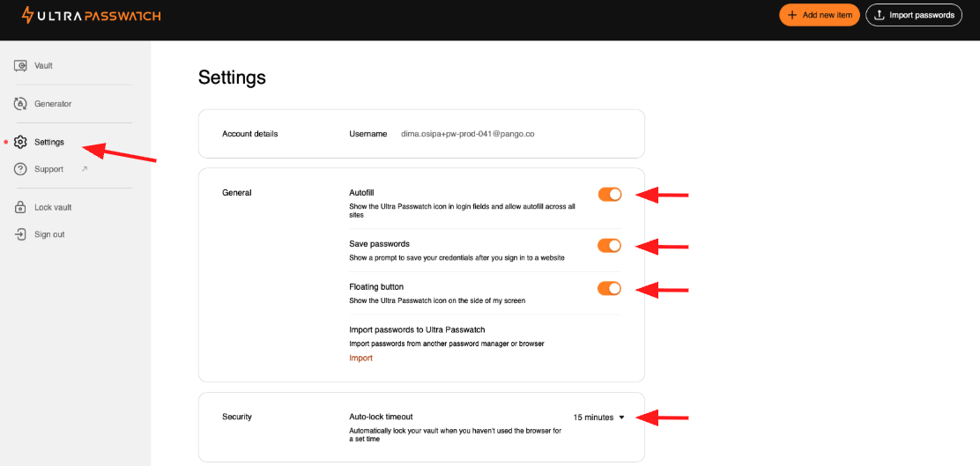Click the orange Import link
Viewport: 980px width, 466px height.
360,358
